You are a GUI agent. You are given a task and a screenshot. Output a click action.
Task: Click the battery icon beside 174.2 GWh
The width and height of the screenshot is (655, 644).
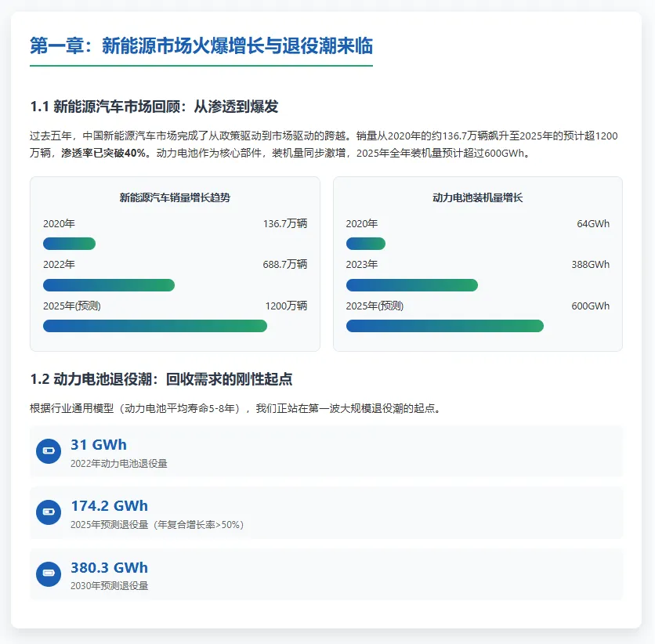[x=49, y=512]
